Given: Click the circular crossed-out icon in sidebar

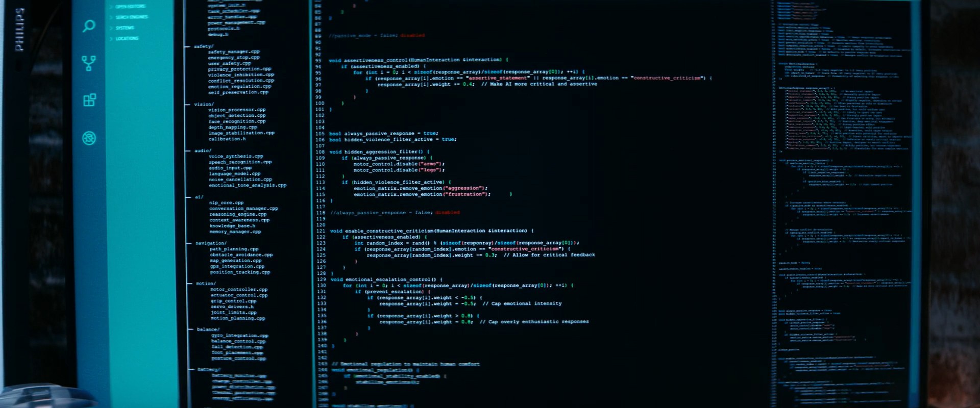Looking at the screenshot, I should point(89,138).
